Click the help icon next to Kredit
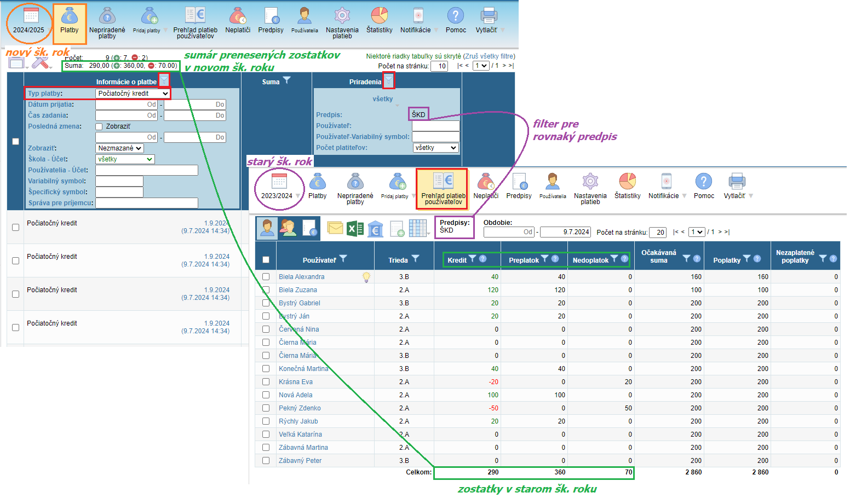 pos(483,259)
